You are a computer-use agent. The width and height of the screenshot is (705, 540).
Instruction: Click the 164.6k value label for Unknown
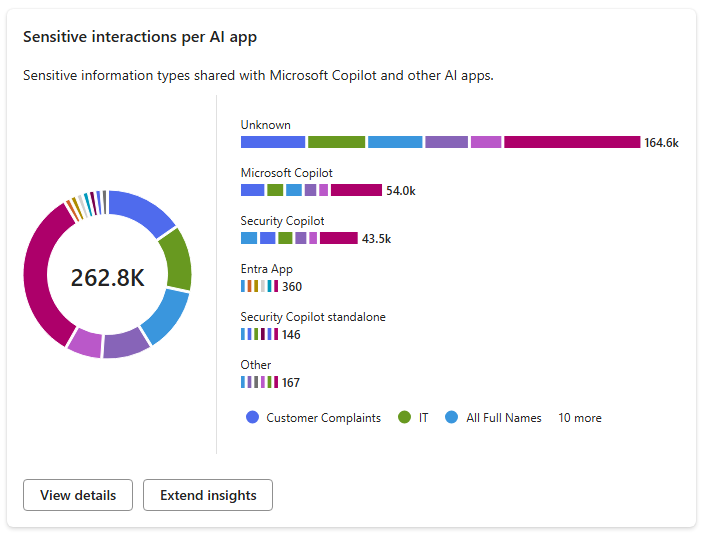[x=661, y=143]
